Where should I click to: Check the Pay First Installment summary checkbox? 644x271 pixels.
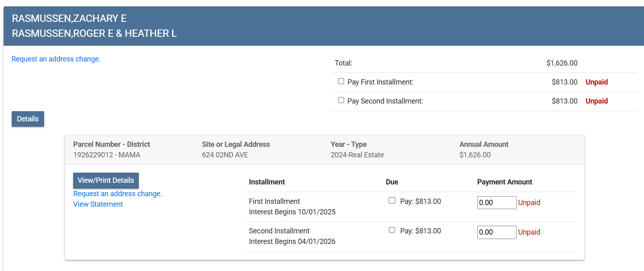point(341,81)
